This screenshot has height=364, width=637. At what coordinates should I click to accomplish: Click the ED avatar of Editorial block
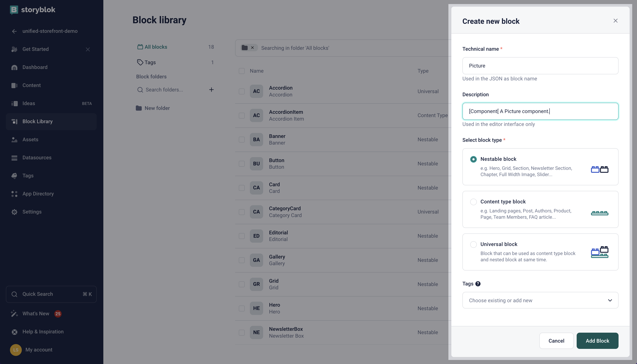(256, 236)
